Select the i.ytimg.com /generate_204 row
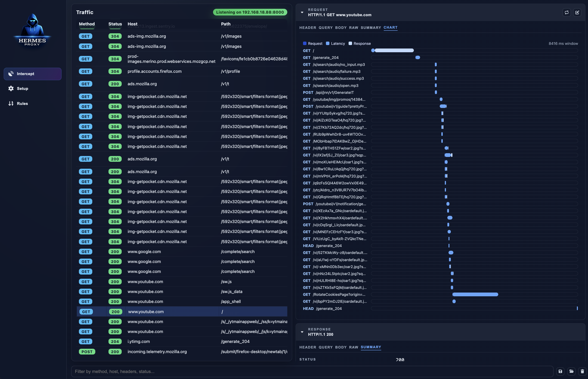The width and height of the screenshot is (588, 379). click(182, 342)
